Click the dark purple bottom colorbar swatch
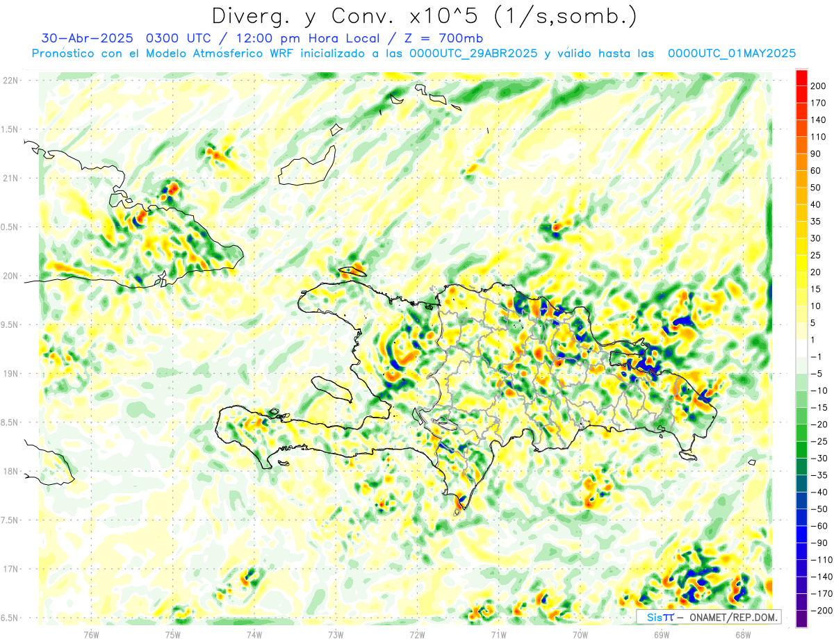 (x=801, y=619)
